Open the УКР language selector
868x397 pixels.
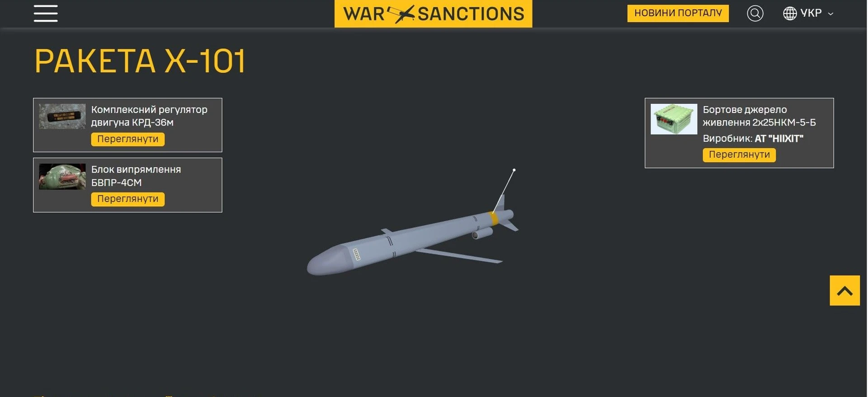808,14
